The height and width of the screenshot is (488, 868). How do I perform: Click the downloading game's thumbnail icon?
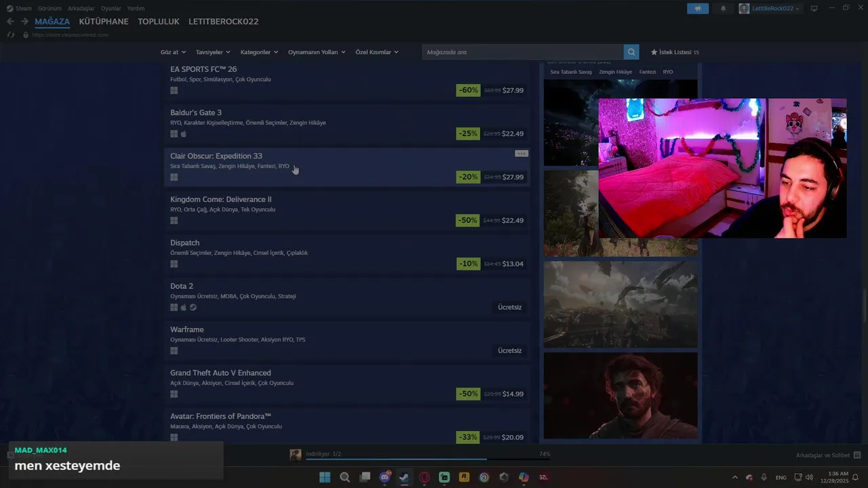point(296,455)
